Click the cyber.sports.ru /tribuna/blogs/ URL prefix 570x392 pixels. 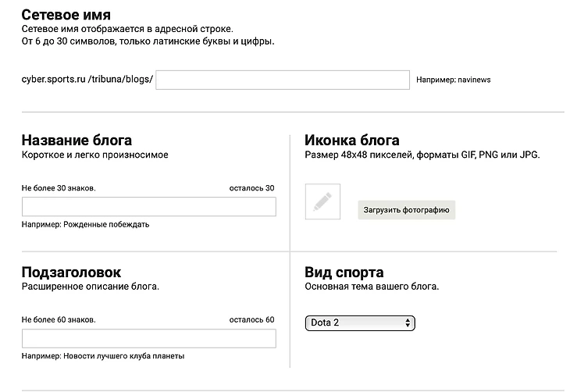(x=87, y=80)
